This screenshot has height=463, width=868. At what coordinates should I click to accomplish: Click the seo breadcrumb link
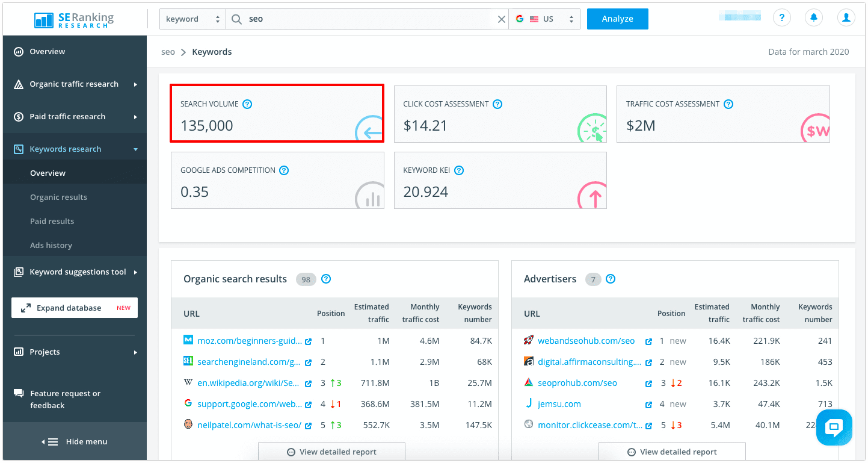click(168, 52)
